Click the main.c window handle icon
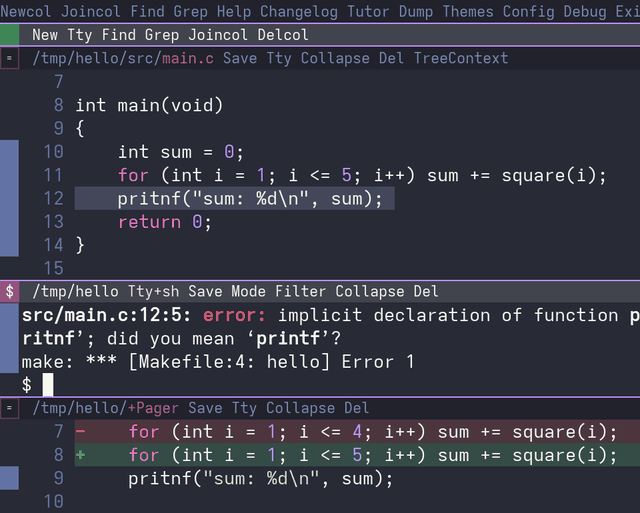Screen dimensions: 640x513 coord(9,58)
